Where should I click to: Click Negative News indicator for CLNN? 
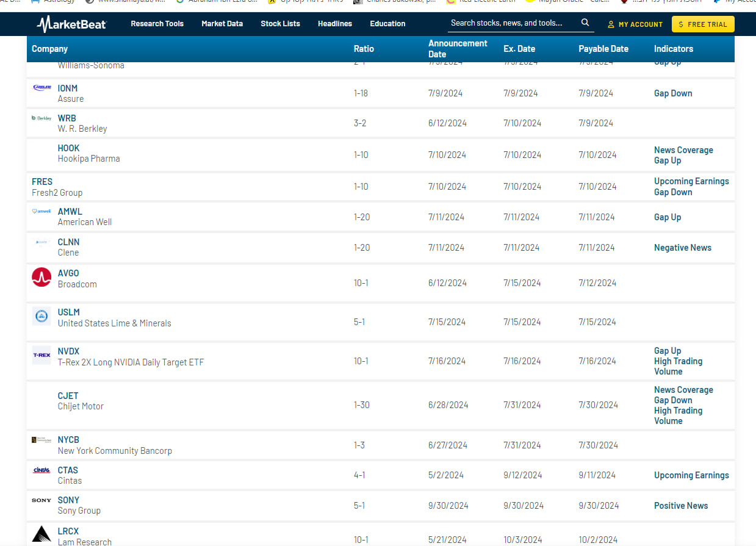[x=683, y=248]
